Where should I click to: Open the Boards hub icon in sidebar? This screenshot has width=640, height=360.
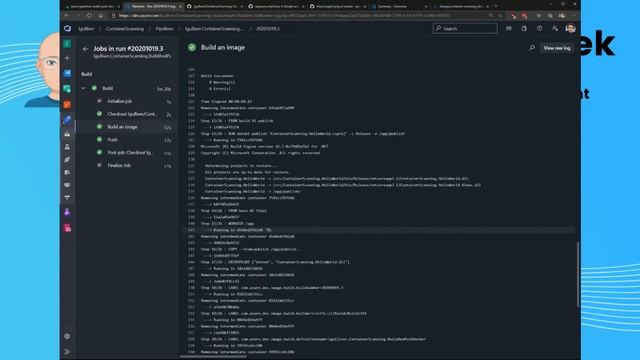pos(67,89)
